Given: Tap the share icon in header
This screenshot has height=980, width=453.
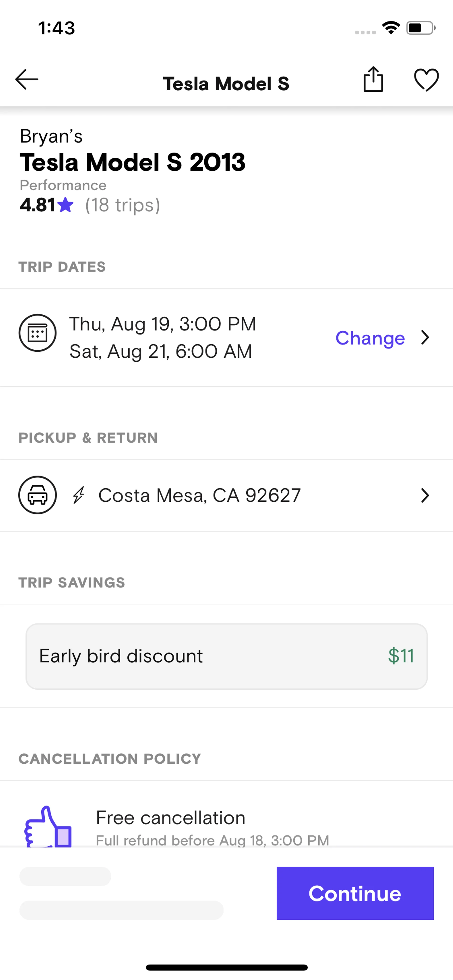Looking at the screenshot, I should 373,79.
